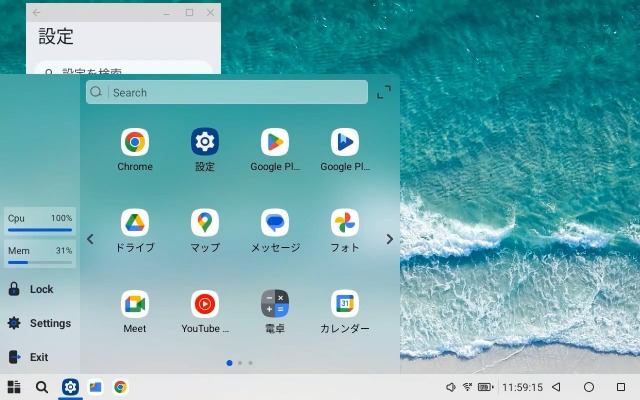
Task: Open the Chrome app in launcher
Action: coord(135,149)
